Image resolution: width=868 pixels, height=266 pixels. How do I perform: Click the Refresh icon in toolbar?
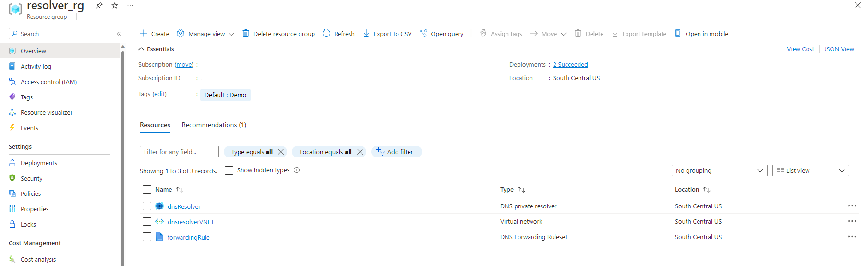[326, 33]
